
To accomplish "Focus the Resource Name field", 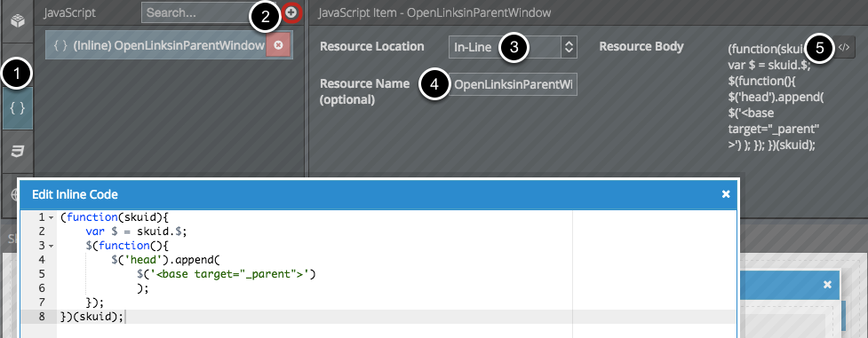I will point(513,84).
